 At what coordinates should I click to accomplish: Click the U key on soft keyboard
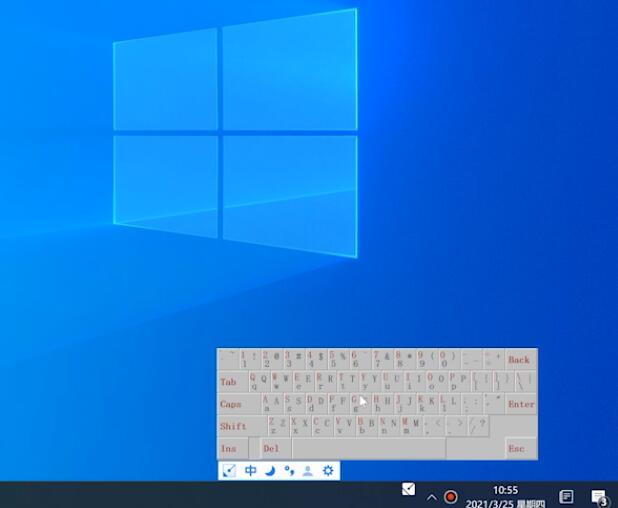tap(392, 381)
